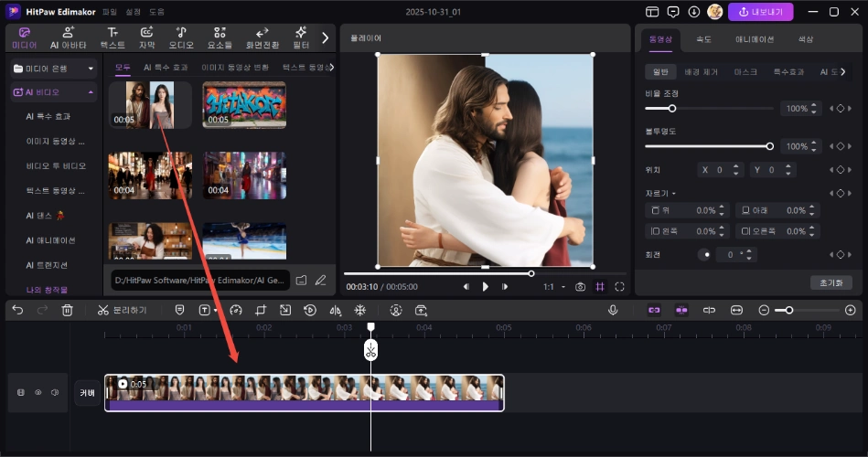Open the 1:1 aspect ratio dropdown
This screenshot has height=457, width=868.
[x=553, y=287]
